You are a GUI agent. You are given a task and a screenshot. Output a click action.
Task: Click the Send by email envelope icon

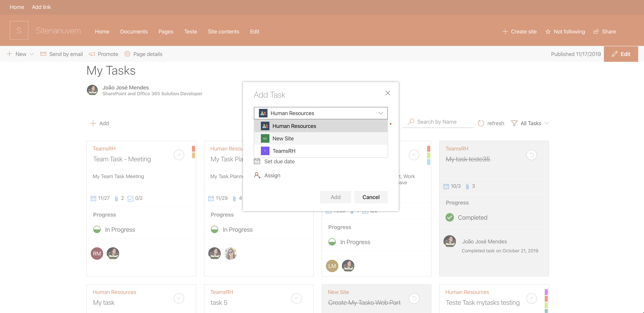(x=43, y=54)
